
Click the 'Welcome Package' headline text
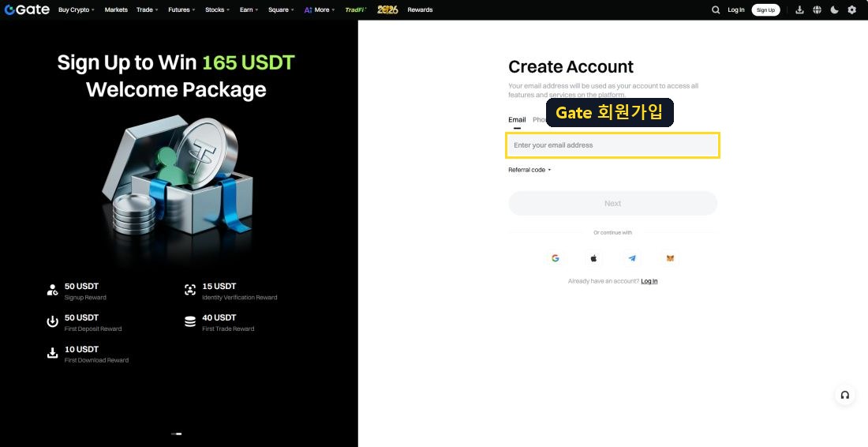176,90
